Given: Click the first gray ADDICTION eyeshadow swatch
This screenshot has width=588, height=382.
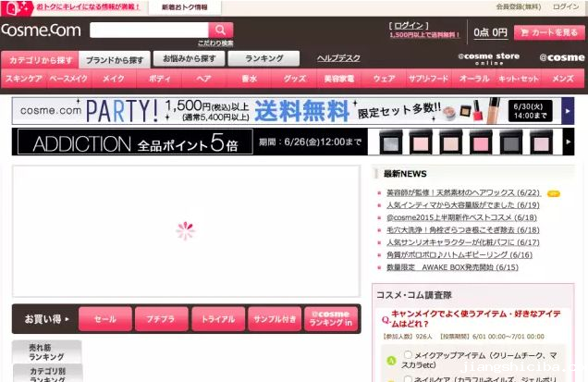Looking at the screenshot, I should pyautogui.click(x=391, y=142).
